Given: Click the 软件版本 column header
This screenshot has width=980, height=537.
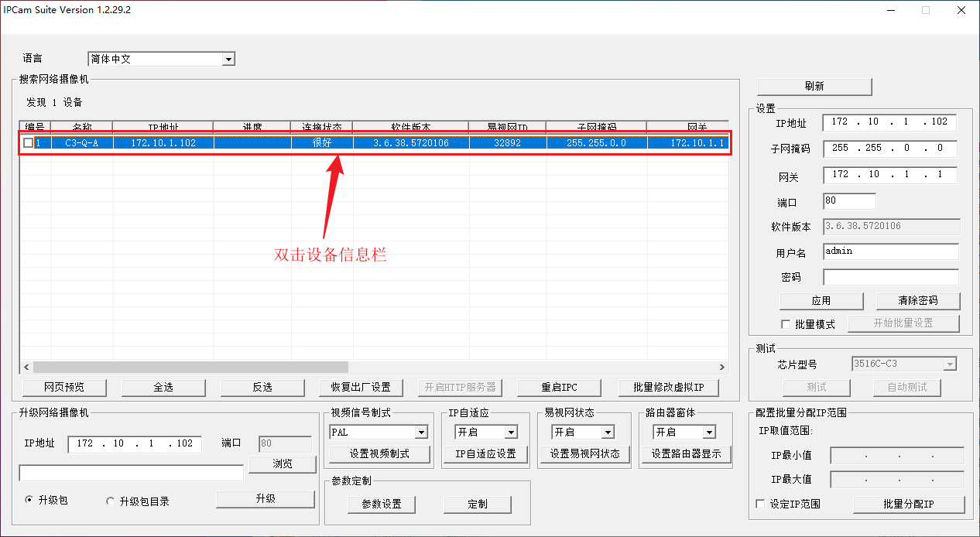Looking at the screenshot, I should (x=411, y=126).
